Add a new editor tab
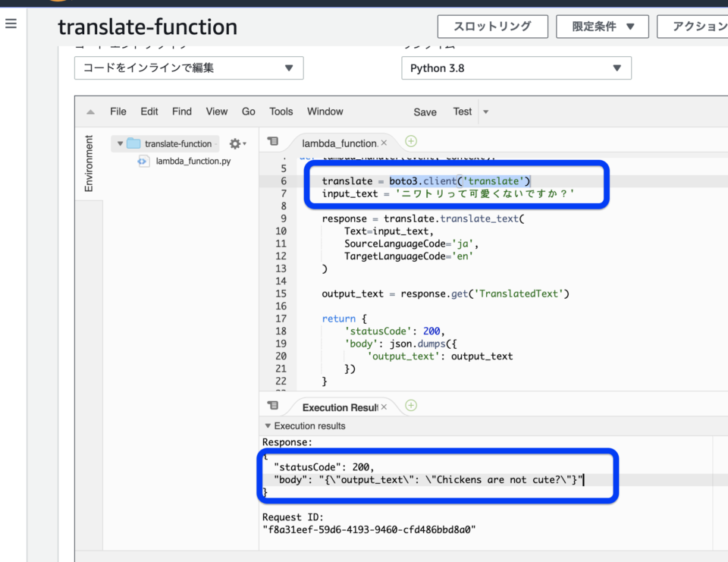Screen dimensions: 728x562 411,141
